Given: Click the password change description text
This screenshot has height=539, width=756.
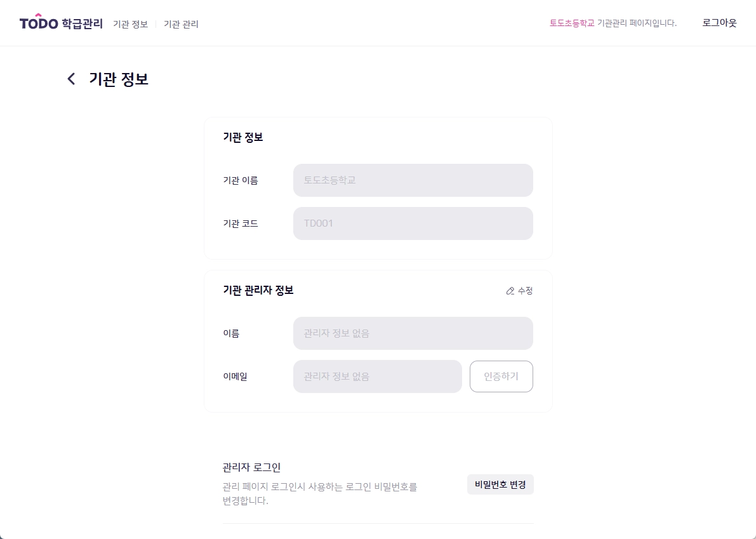Looking at the screenshot, I should click(320, 494).
